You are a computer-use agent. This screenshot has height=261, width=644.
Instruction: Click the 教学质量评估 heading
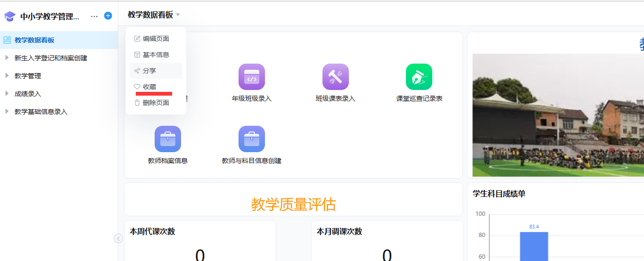[x=293, y=204]
